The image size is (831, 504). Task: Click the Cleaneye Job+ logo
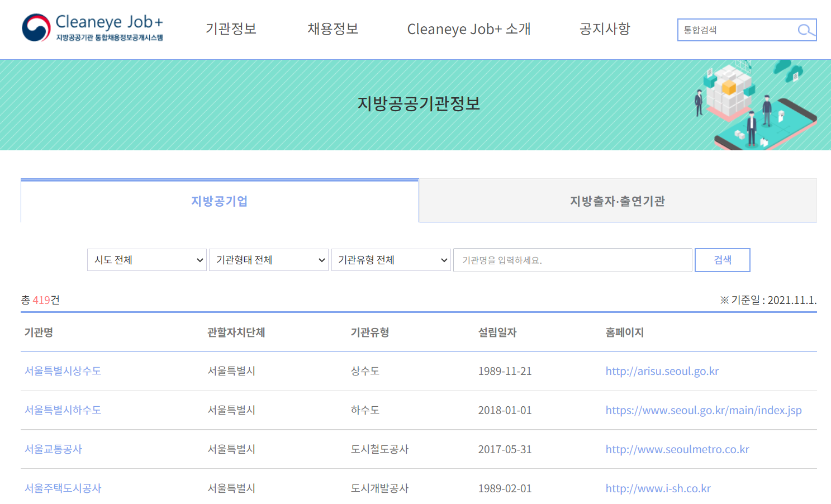coord(93,28)
